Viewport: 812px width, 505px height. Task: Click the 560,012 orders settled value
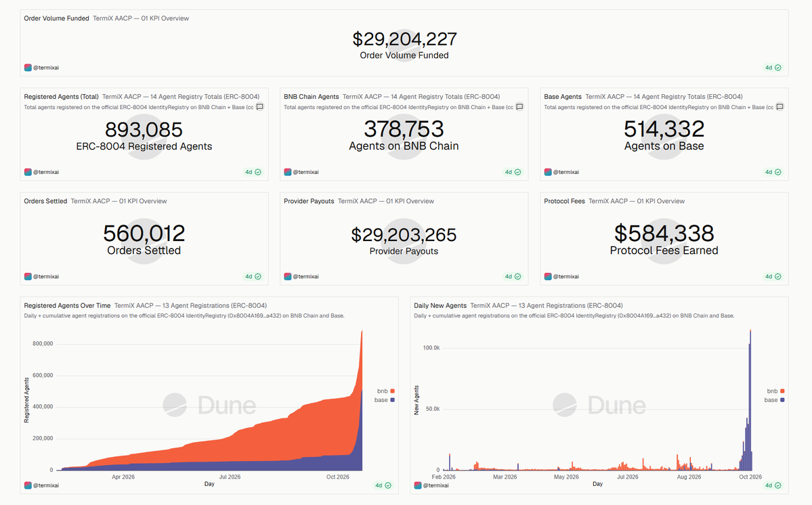pyautogui.click(x=144, y=234)
